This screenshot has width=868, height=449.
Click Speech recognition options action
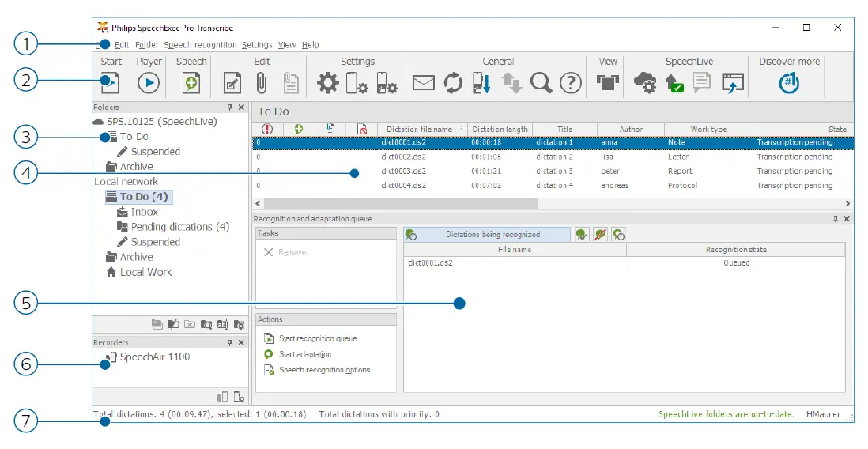324,370
